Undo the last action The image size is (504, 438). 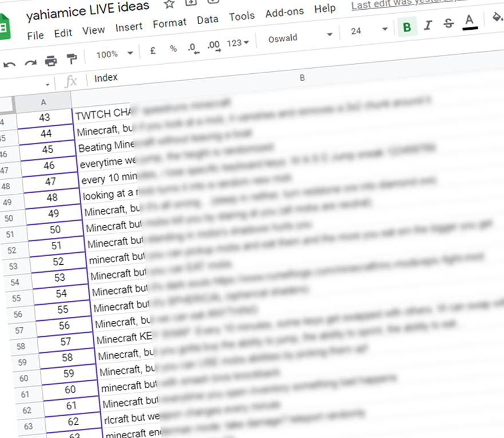(9, 64)
